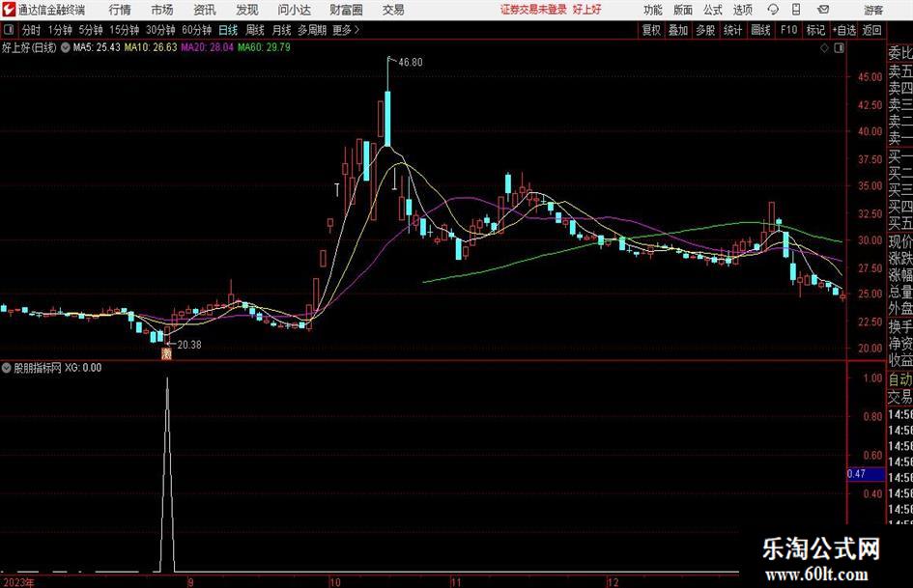Expand the 更多 periods chevron

[346, 30]
